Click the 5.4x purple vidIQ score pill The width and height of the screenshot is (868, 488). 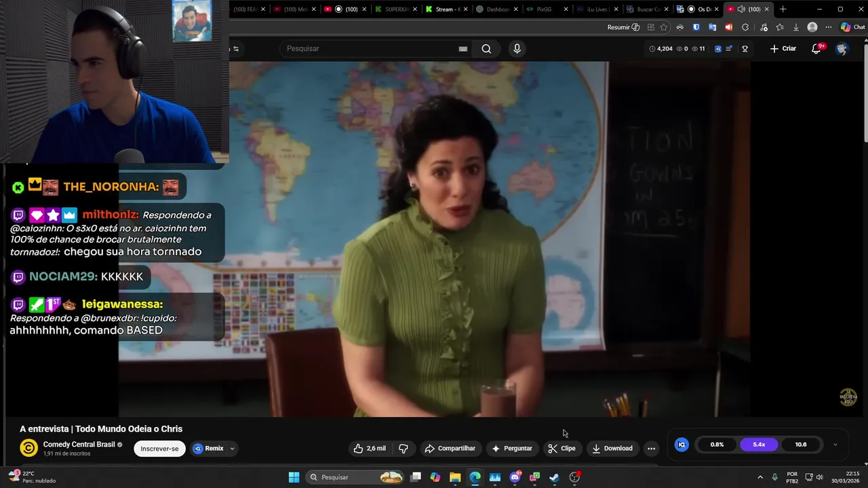(x=759, y=445)
